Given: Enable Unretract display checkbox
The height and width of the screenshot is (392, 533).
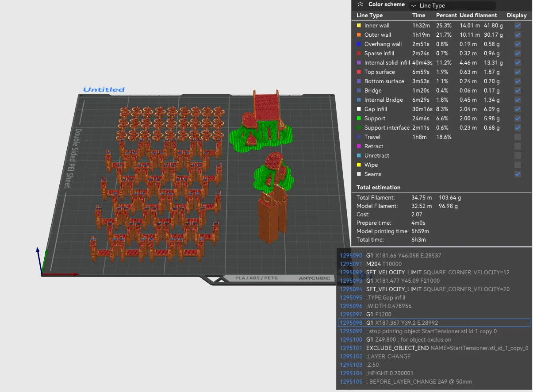Looking at the screenshot, I should tap(518, 155).
